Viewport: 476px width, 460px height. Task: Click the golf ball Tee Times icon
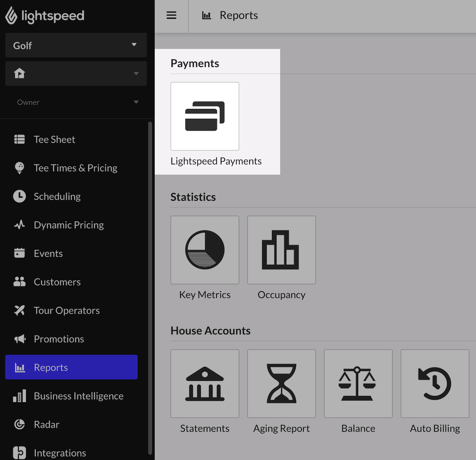19,168
